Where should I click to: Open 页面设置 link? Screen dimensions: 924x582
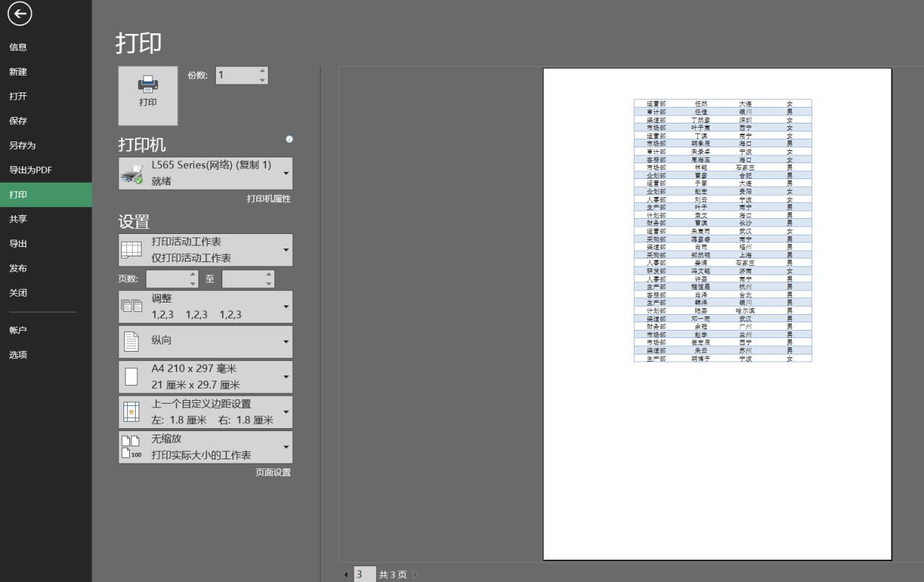click(x=273, y=472)
